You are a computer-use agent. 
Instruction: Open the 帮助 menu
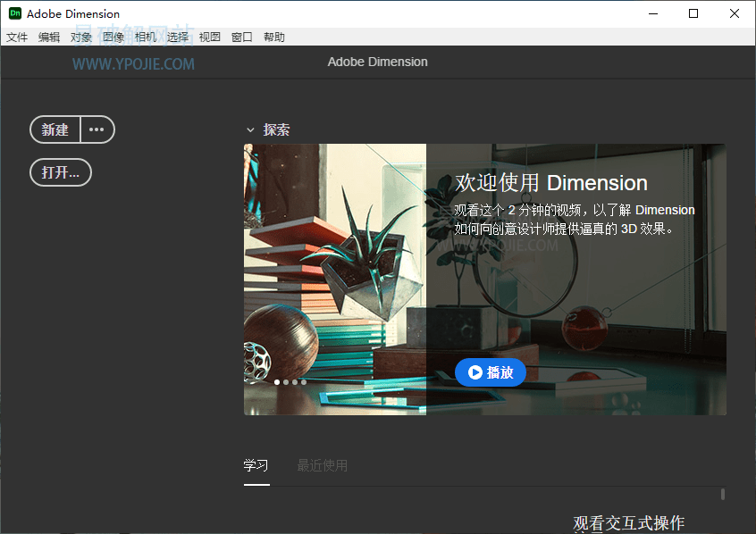pos(274,38)
